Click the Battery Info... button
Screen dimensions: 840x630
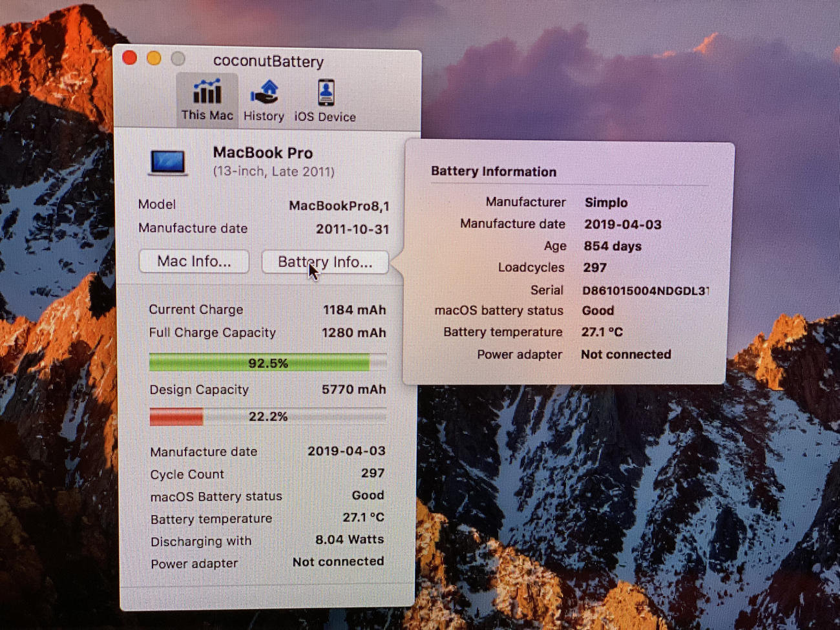coord(325,262)
